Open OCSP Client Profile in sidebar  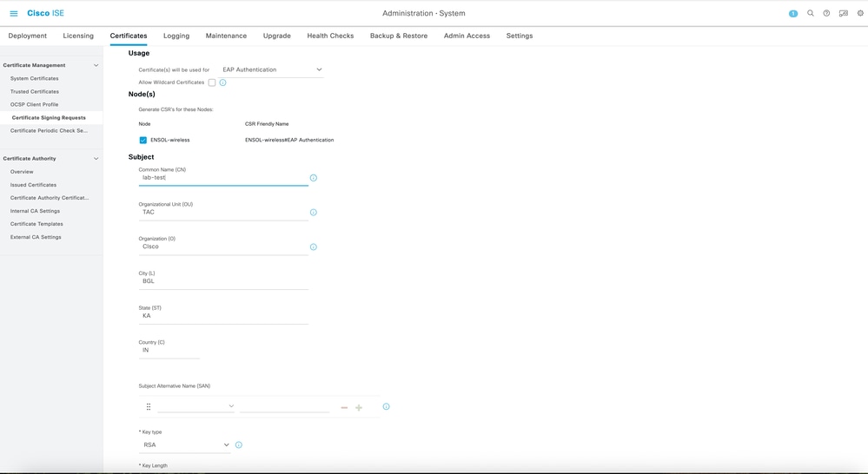[x=35, y=104]
